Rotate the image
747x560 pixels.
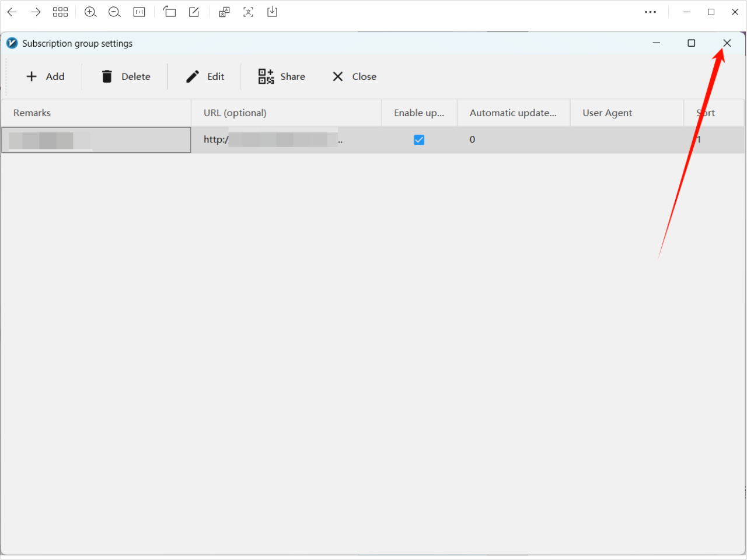(169, 12)
